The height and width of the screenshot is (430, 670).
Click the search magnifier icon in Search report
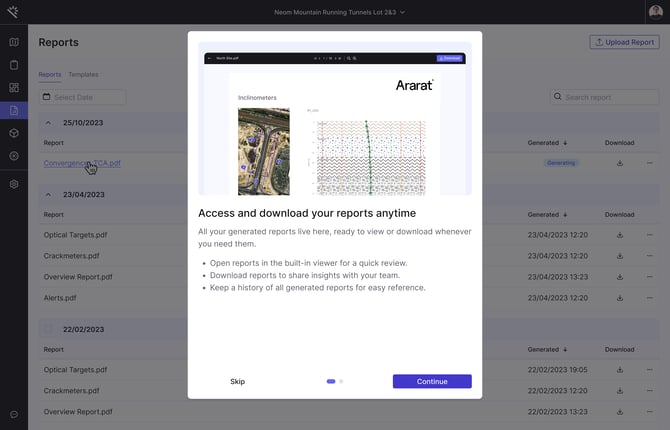[558, 97]
